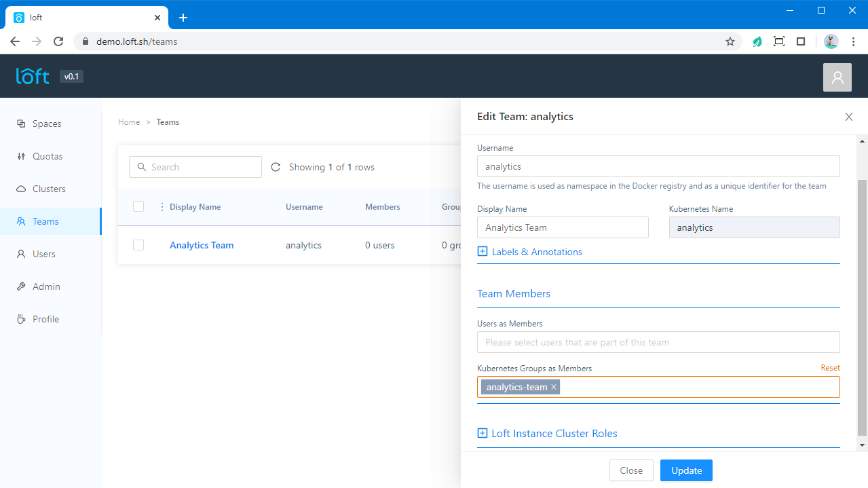Go to Spaces in the sidebar
The height and width of the screenshot is (488, 868).
pyautogui.click(x=46, y=124)
